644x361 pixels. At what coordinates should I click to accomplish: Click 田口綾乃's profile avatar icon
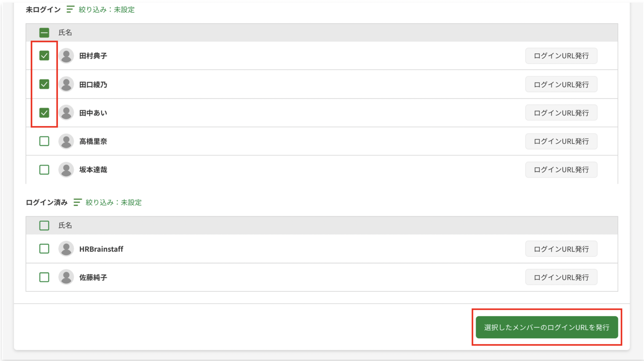point(66,85)
